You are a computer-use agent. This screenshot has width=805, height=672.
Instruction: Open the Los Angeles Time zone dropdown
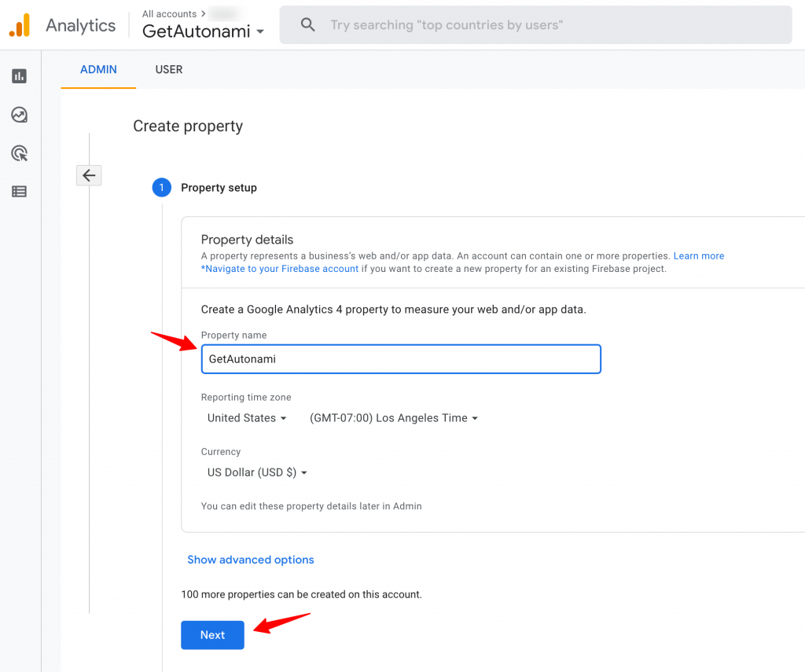[394, 418]
